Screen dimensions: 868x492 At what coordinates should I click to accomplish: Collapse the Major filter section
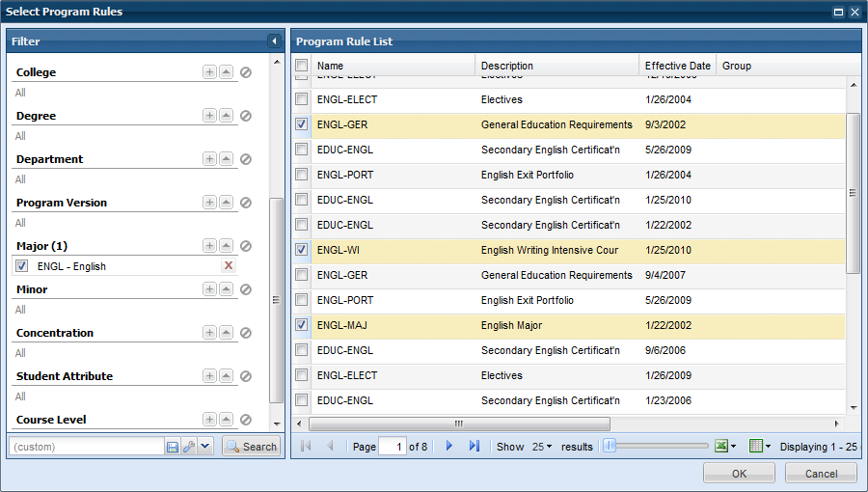(x=226, y=246)
